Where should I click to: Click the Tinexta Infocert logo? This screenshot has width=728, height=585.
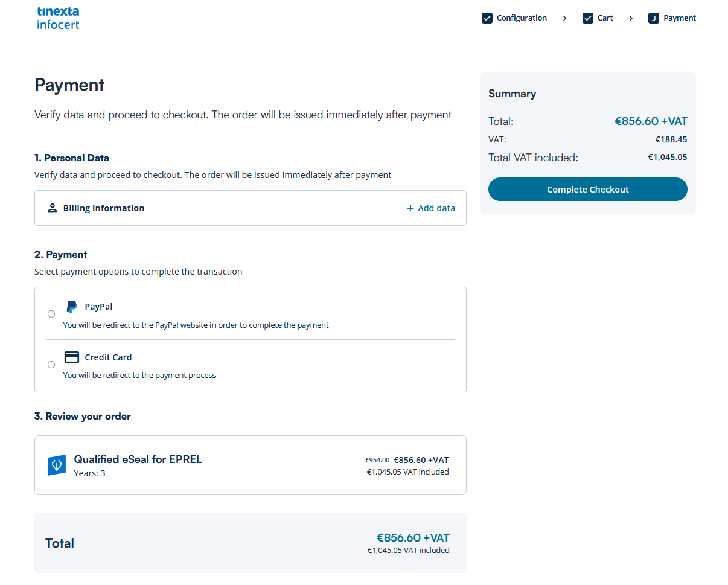[58, 18]
